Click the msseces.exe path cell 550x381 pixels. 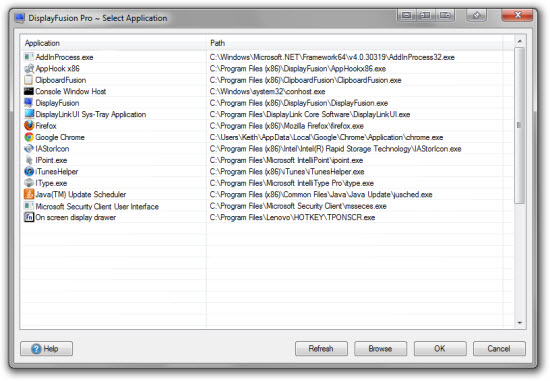coord(298,206)
